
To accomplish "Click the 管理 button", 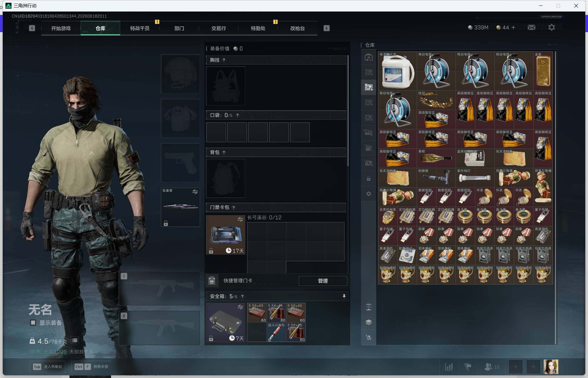I will click(x=323, y=281).
